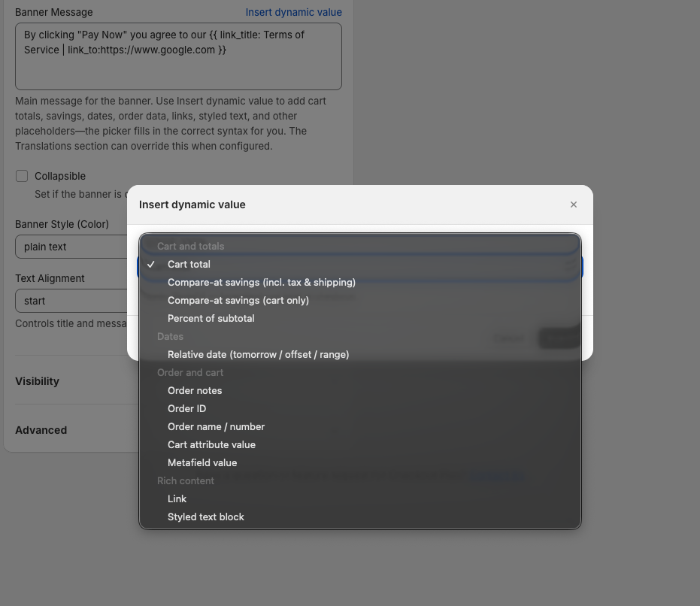Choose Metafield value option
Viewport: 700px width, 606px height.
[360, 462]
